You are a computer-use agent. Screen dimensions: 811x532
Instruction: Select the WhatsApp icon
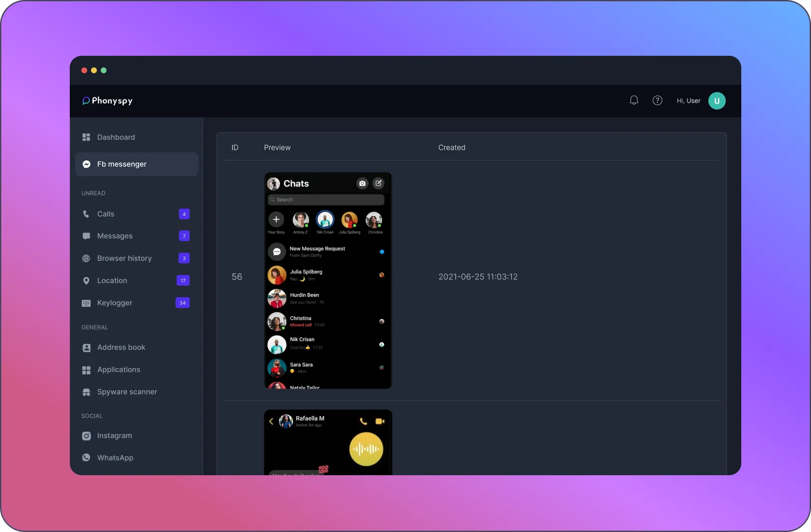point(86,458)
